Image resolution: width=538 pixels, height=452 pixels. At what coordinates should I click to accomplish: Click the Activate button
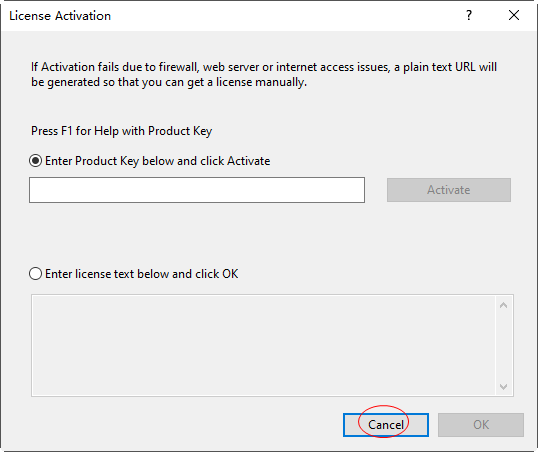tap(449, 190)
